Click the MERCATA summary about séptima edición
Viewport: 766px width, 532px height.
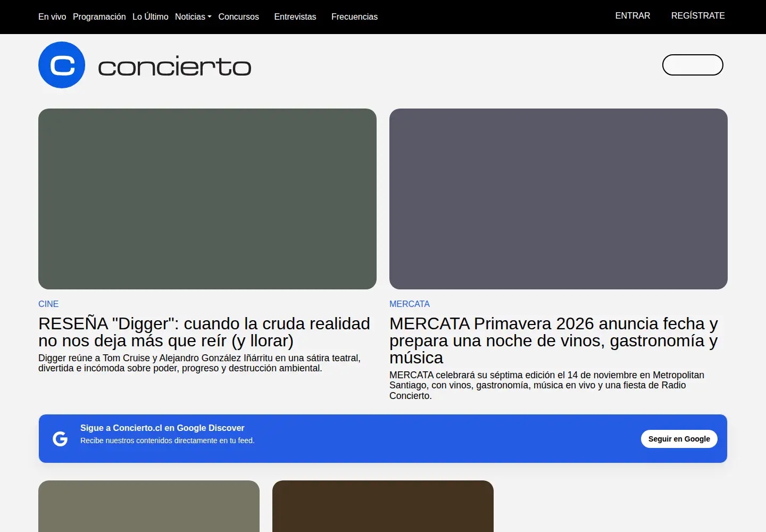(x=547, y=385)
